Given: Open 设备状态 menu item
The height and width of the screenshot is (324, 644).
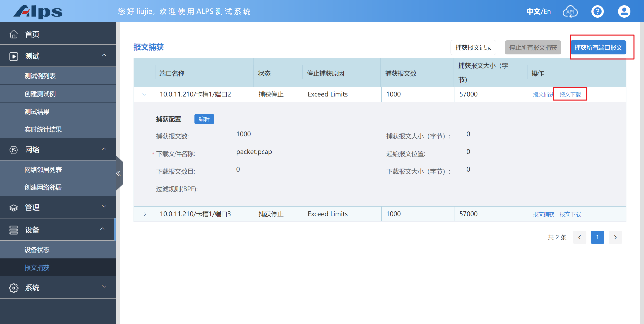Looking at the screenshot, I should pyautogui.click(x=58, y=250).
